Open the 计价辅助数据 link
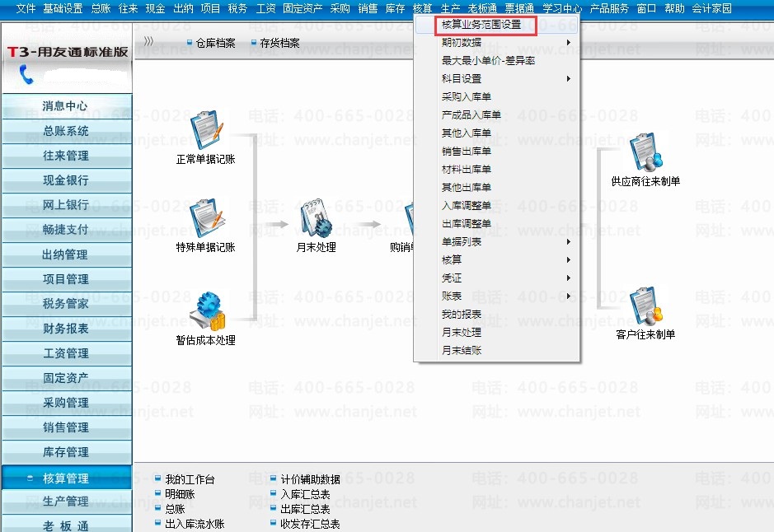This screenshot has width=774, height=532. [x=310, y=479]
